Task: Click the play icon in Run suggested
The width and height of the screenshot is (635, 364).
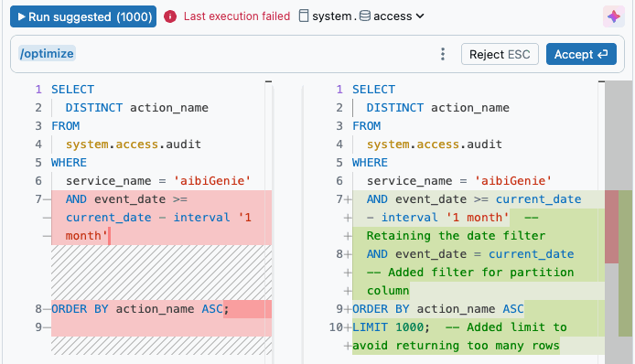Action: point(21,16)
